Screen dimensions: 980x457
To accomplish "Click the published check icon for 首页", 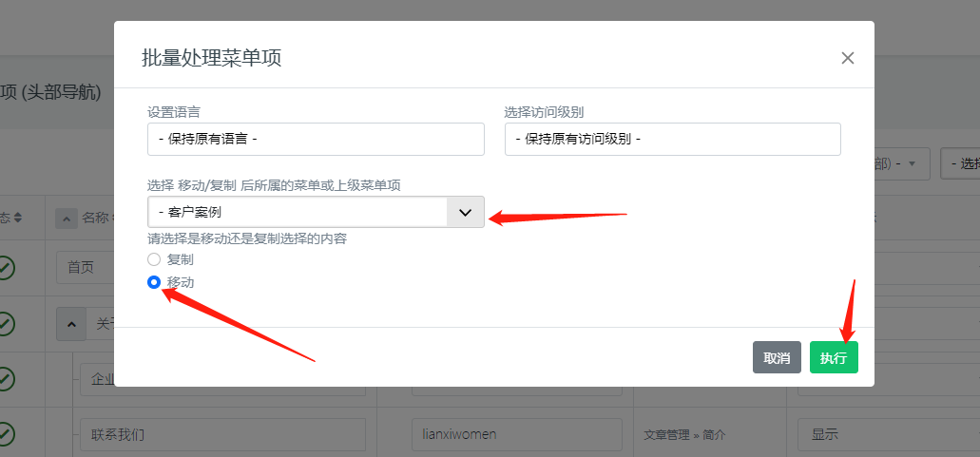I will (6, 268).
